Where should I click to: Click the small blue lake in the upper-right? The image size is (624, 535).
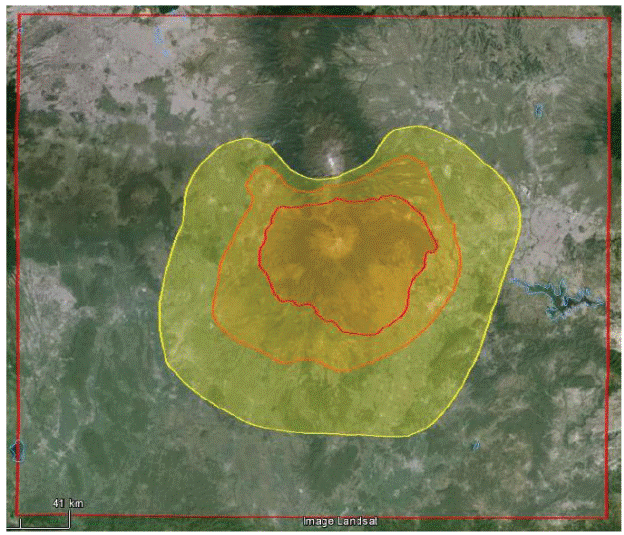click(x=540, y=109)
